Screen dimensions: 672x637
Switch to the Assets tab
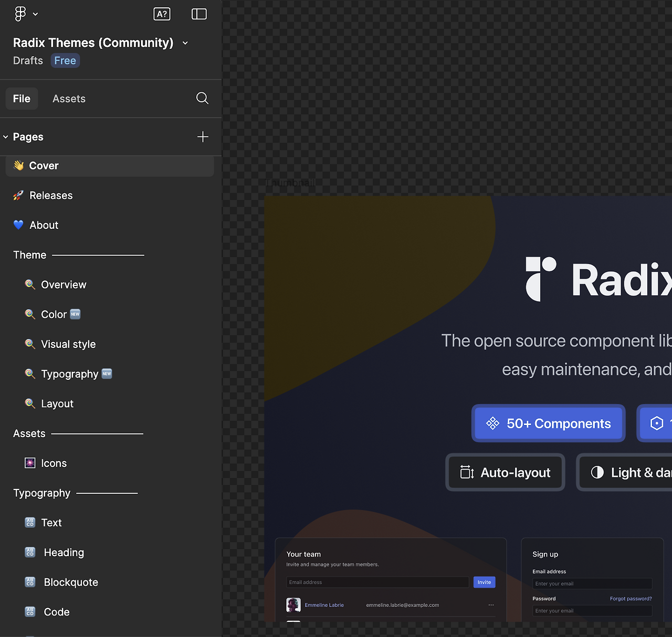tap(69, 99)
